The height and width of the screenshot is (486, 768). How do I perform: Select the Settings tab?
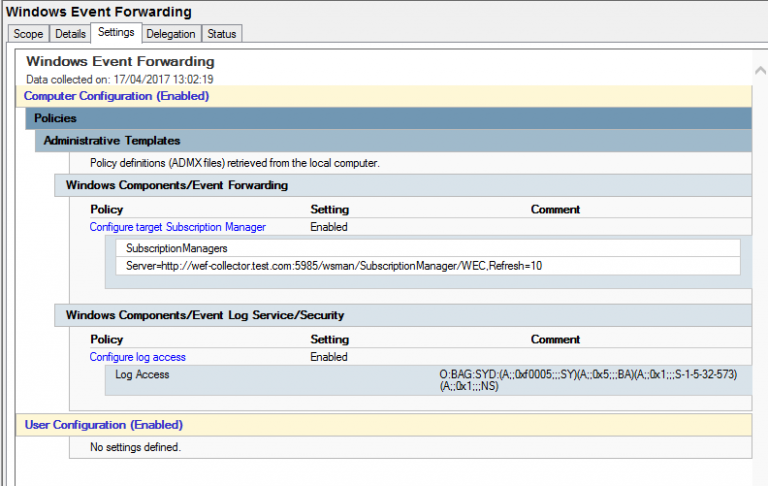(x=116, y=32)
